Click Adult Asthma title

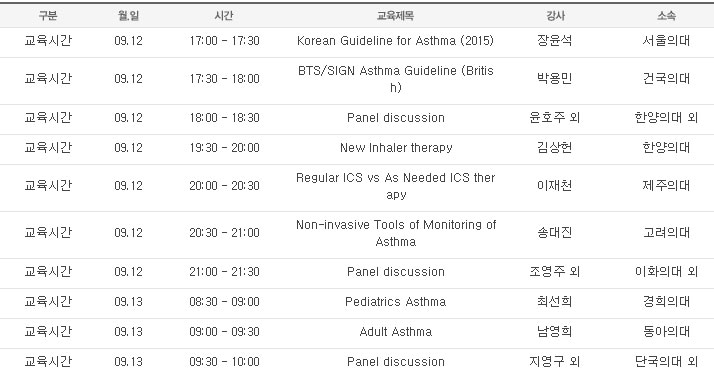click(395, 332)
